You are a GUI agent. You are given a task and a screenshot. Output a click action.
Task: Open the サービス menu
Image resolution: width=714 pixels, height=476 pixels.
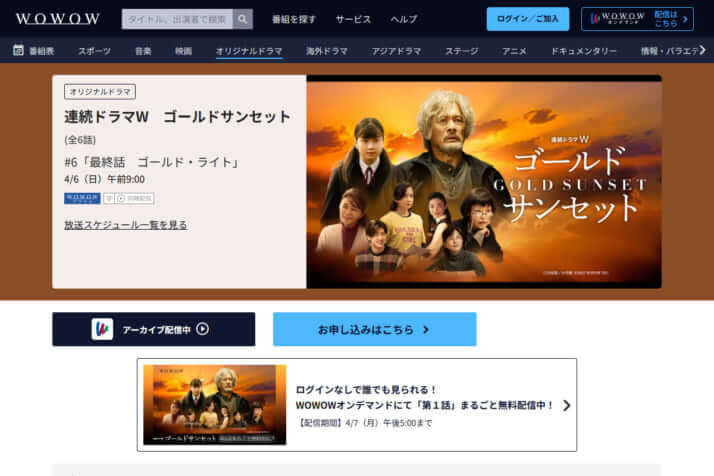pyautogui.click(x=353, y=19)
